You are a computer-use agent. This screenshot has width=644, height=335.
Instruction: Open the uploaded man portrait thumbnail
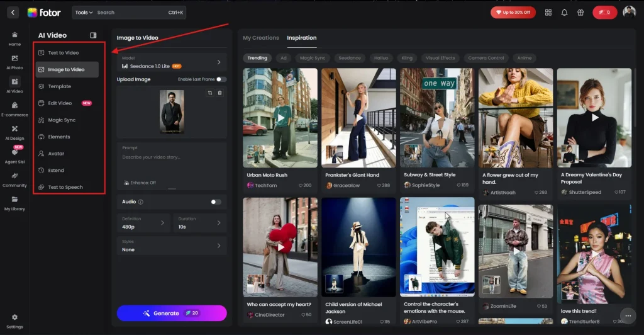(x=172, y=112)
